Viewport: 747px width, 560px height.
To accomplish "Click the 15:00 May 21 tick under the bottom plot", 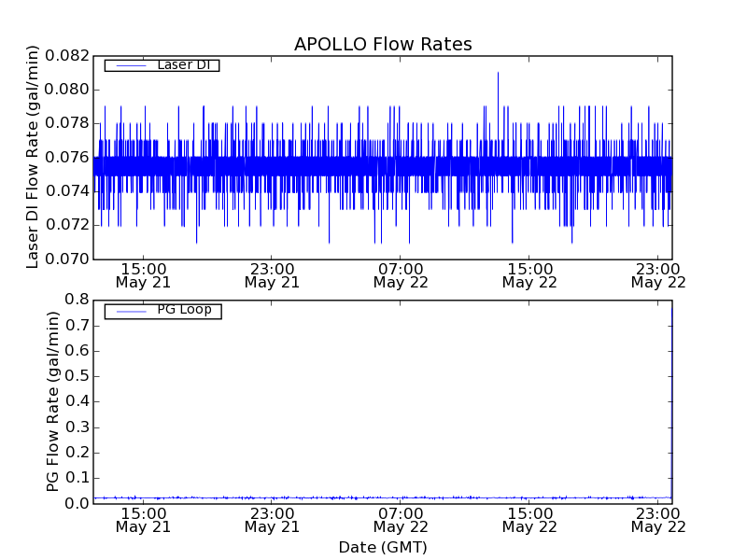I will (142, 520).
